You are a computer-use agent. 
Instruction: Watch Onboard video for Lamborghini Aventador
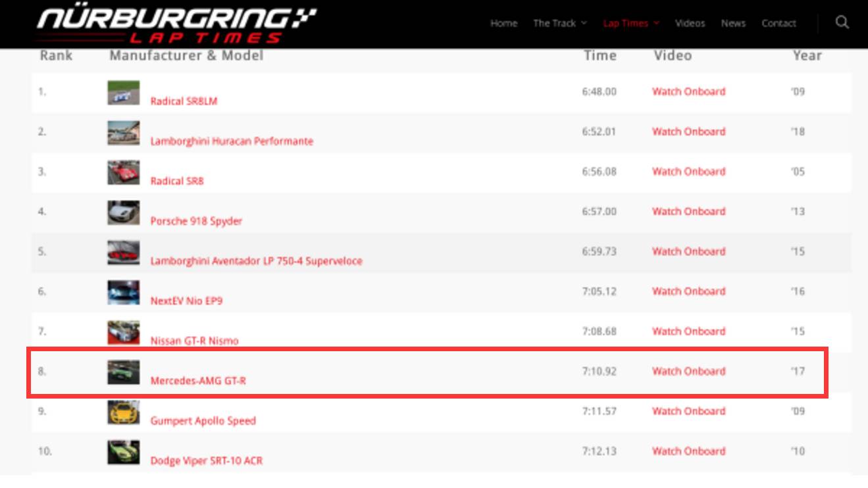(688, 251)
